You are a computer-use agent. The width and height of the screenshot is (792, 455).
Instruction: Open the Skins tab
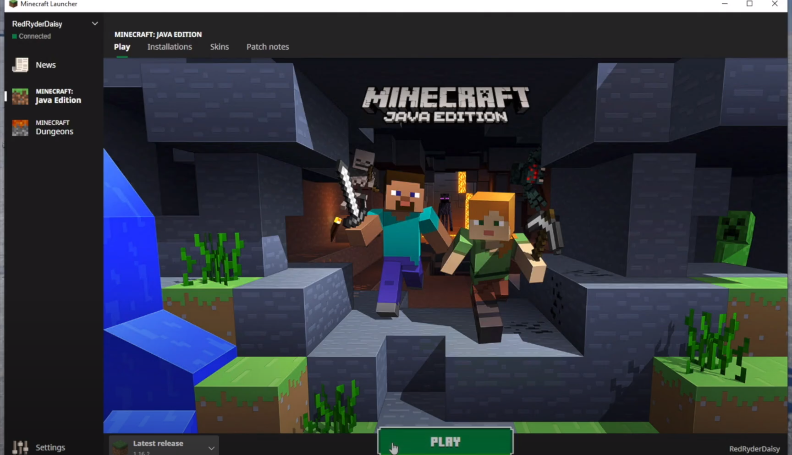coord(219,47)
